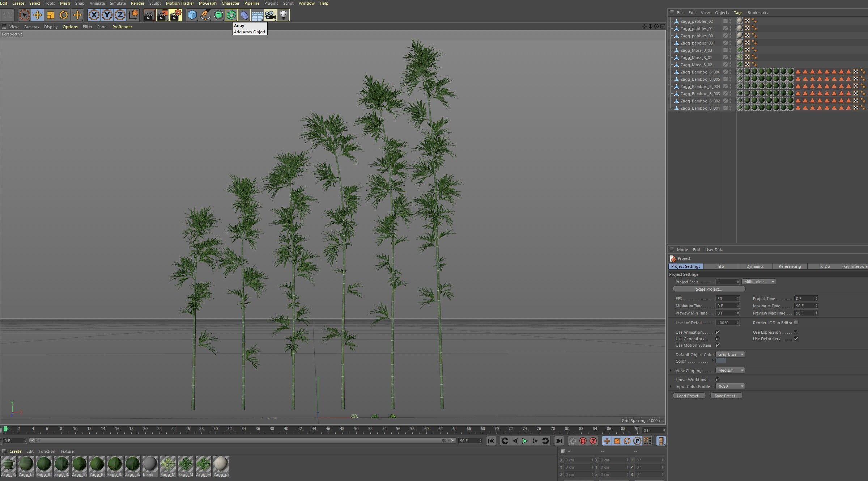The height and width of the screenshot is (481, 868).
Task: Click the filmstrip animation layout icon
Action: (661, 440)
